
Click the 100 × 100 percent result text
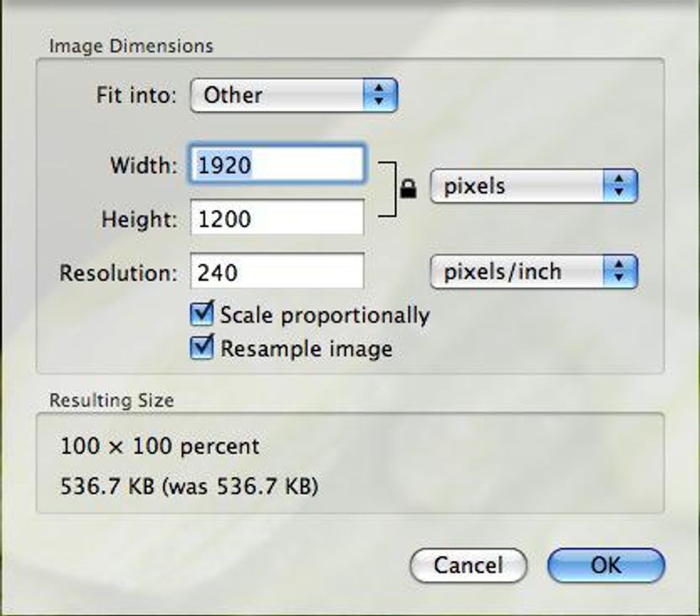coord(160,447)
